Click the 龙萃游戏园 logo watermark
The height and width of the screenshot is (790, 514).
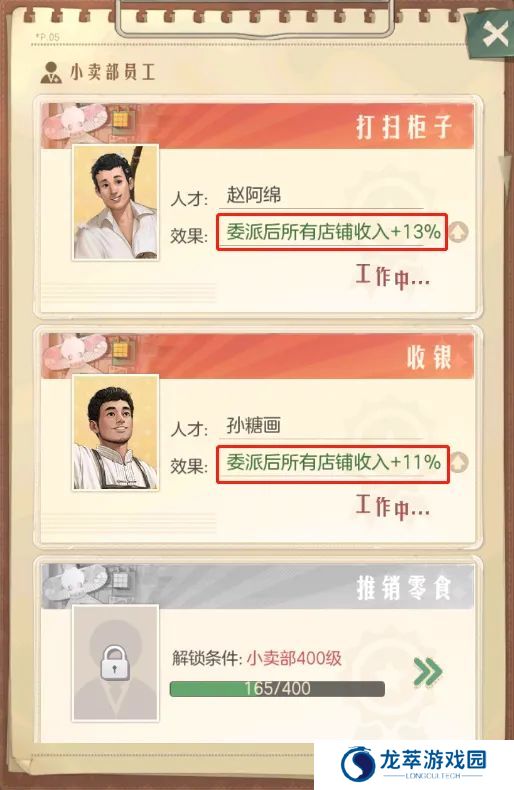414,765
